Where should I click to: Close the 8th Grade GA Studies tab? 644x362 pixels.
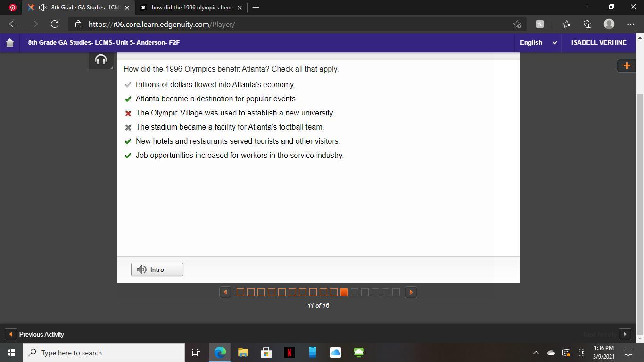click(x=127, y=8)
